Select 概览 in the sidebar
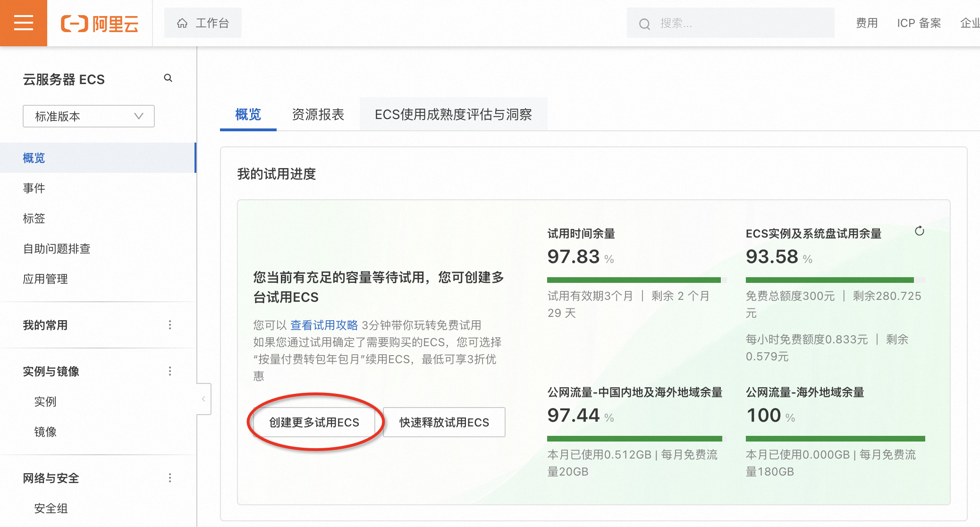 click(98, 158)
